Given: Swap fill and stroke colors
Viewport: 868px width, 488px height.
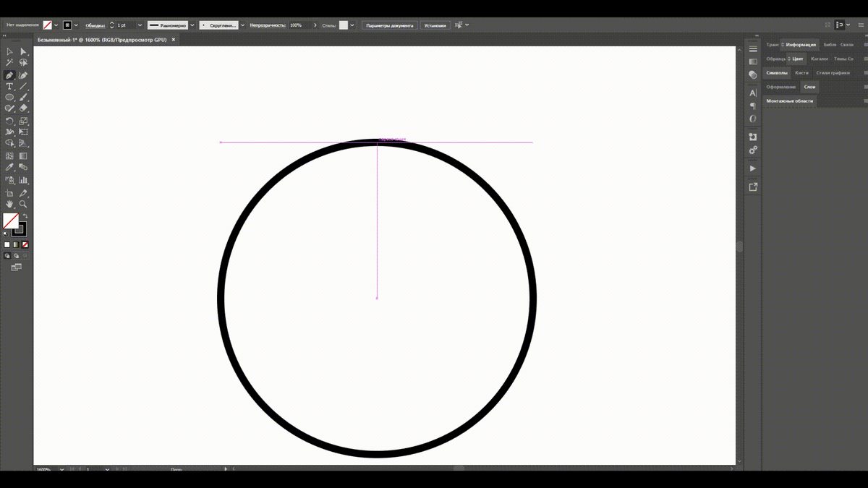Looking at the screenshot, I should (24, 215).
